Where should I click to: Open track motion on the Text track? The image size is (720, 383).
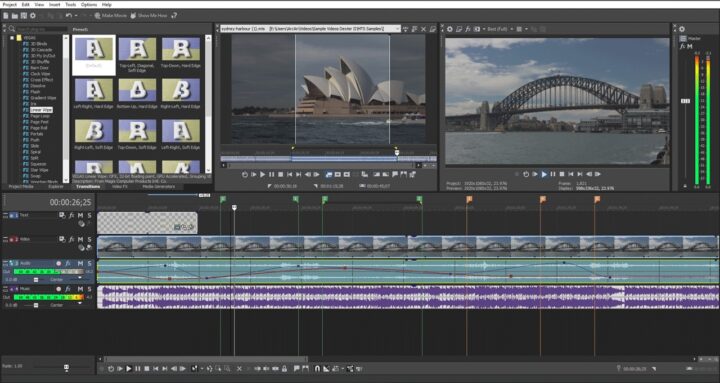[x=62, y=215]
